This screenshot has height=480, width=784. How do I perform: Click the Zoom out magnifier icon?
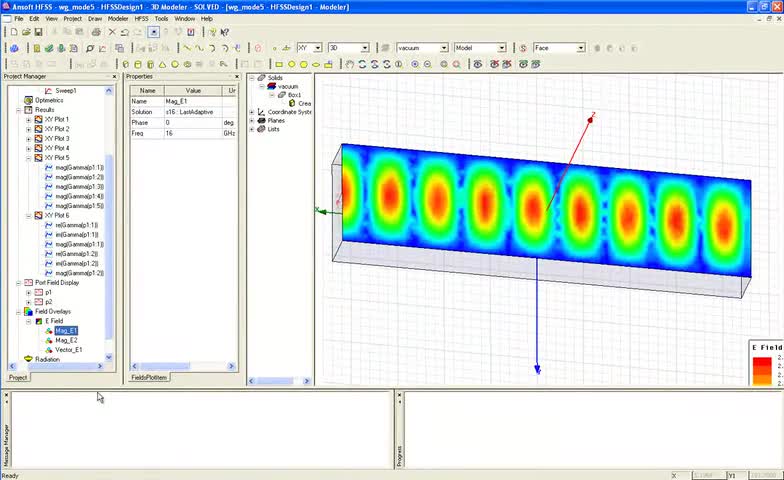tap(428, 64)
